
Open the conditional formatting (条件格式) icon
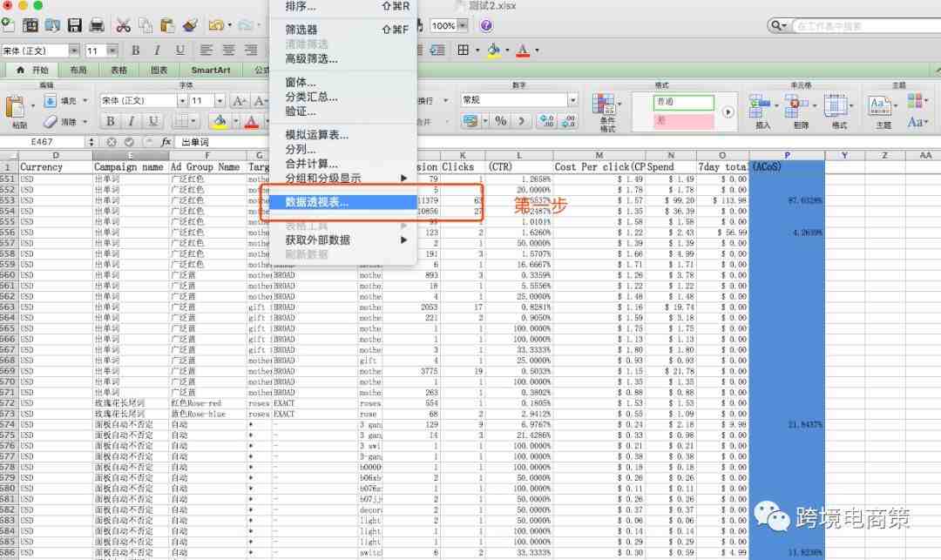click(x=603, y=105)
